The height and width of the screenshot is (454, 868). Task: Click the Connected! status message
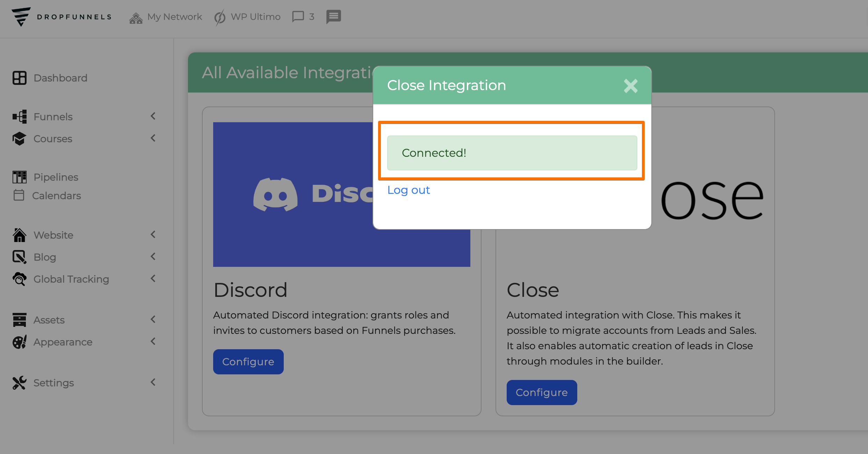point(512,153)
